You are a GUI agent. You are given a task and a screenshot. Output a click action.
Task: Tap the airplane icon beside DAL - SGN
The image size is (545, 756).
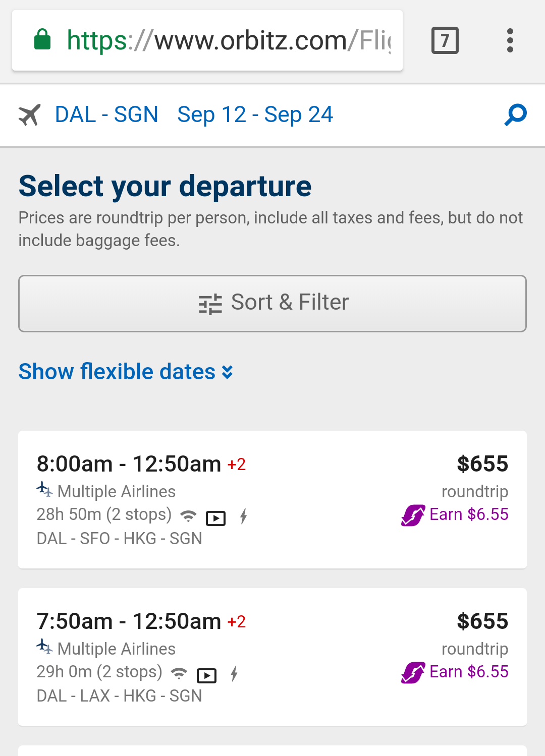pyautogui.click(x=30, y=115)
